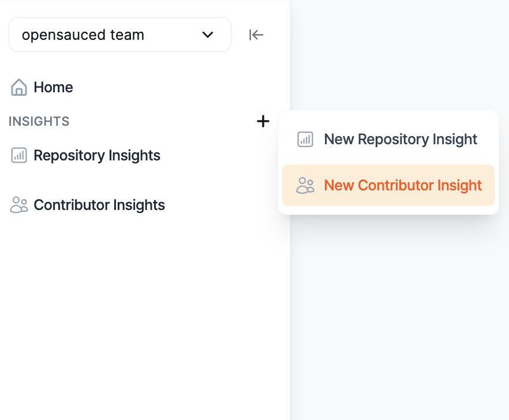Click the chevron next to opensauced team
Image resolution: width=509 pixels, height=420 pixels.
[208, 35]
